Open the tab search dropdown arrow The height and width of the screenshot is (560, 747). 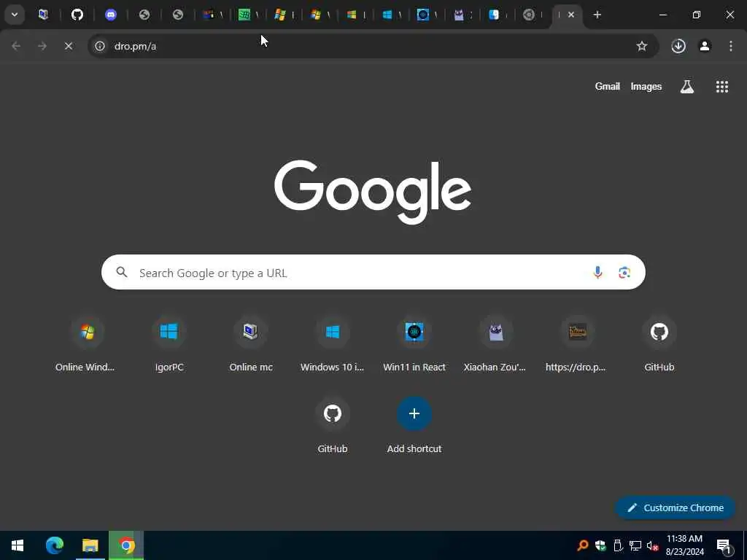point(15,15)
